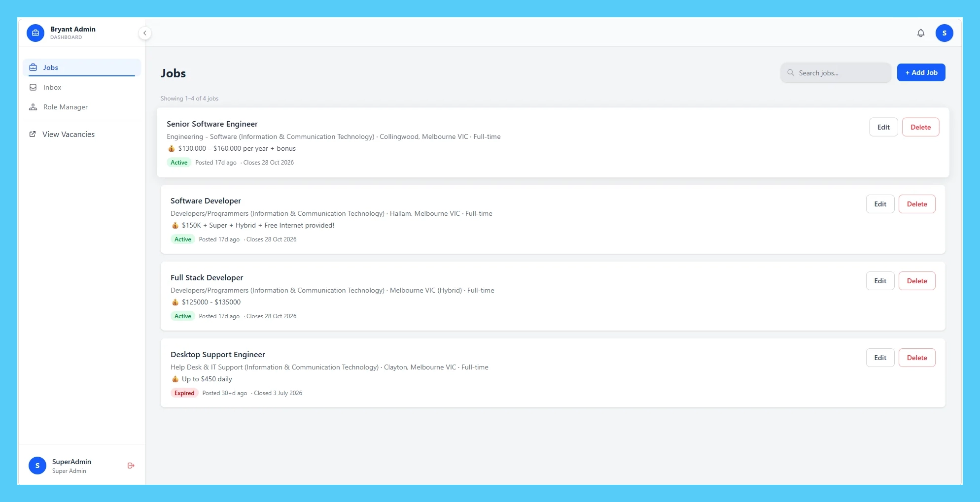
Task: Edit the Full Stack Developer job
Action: coord(880,281)
